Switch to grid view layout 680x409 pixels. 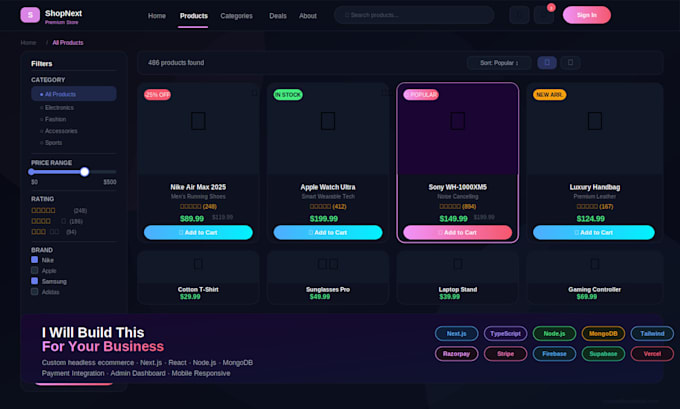[547, 62]
